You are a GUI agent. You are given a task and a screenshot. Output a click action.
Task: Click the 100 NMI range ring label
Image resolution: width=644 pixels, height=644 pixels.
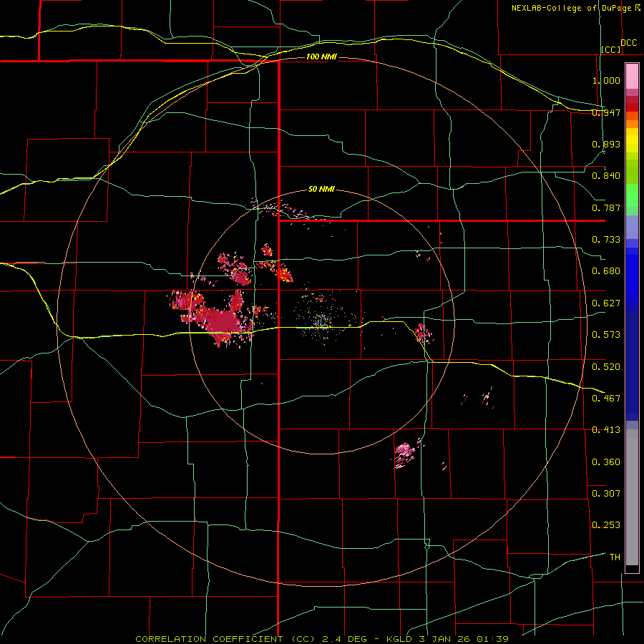[x=321, y=57]
